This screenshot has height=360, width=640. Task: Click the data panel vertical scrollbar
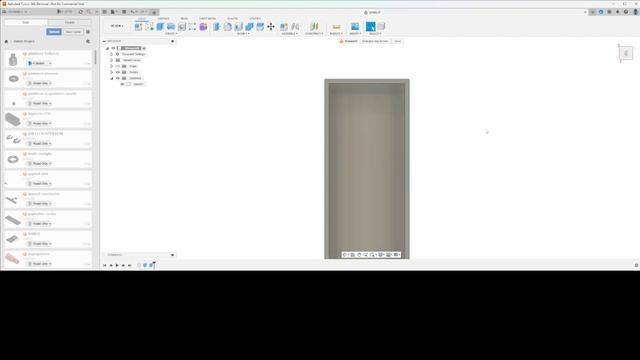pos(96,57)
